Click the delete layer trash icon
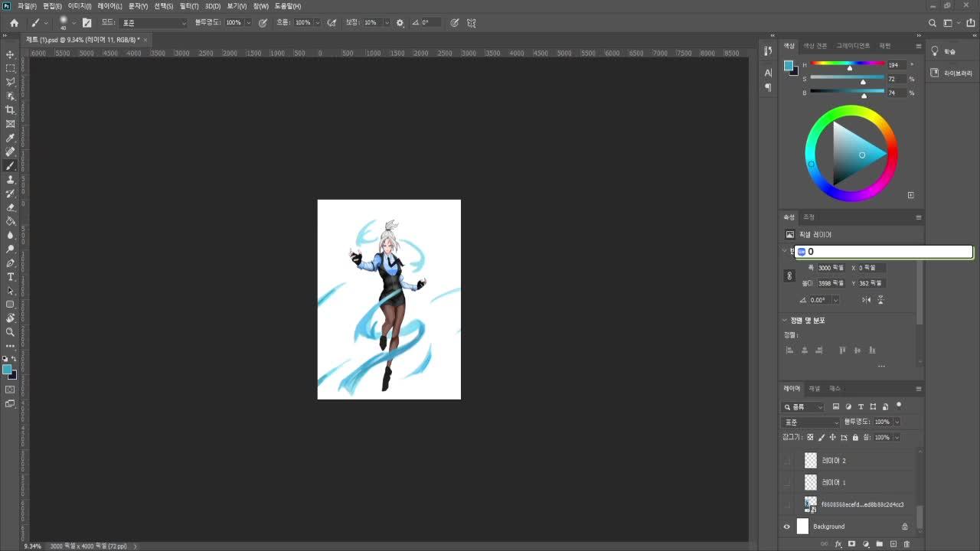 [x=906, y=544]
